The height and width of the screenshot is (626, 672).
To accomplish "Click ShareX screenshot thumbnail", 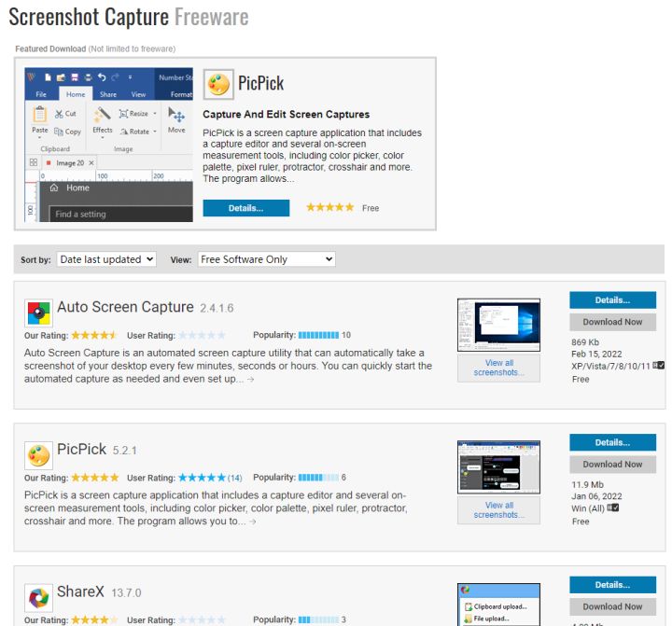I will [x=498, y=605].
